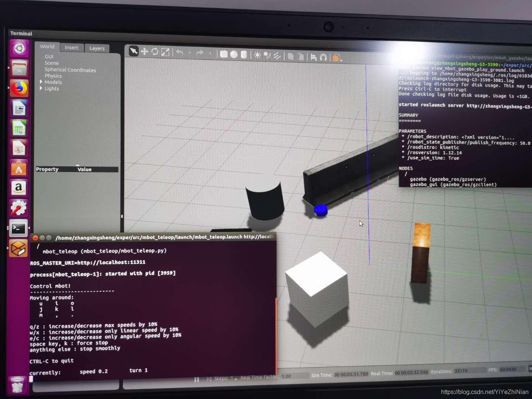This screenshot has width=532, height=399.
Task: Click the Property column header
Action: [x=47, y=169]
